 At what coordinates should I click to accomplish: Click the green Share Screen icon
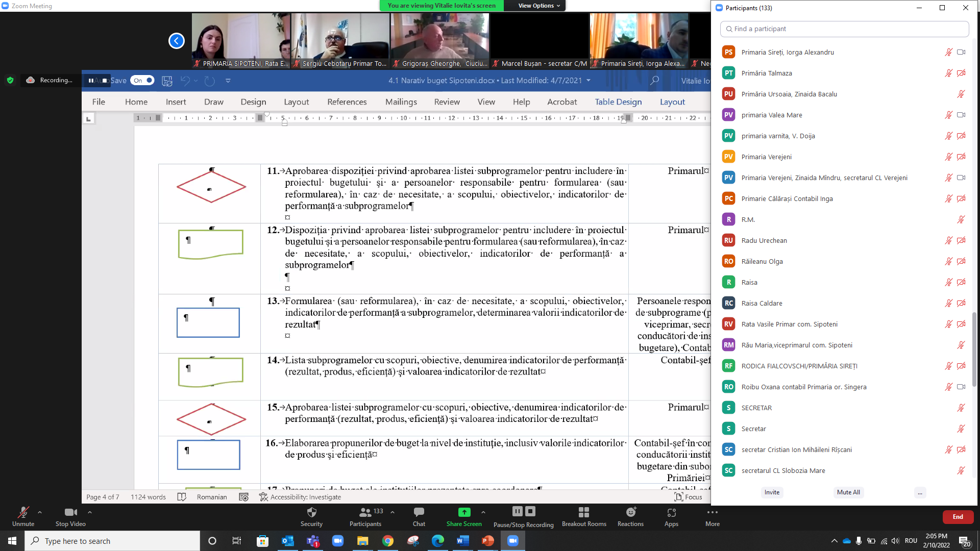(464, 512)
